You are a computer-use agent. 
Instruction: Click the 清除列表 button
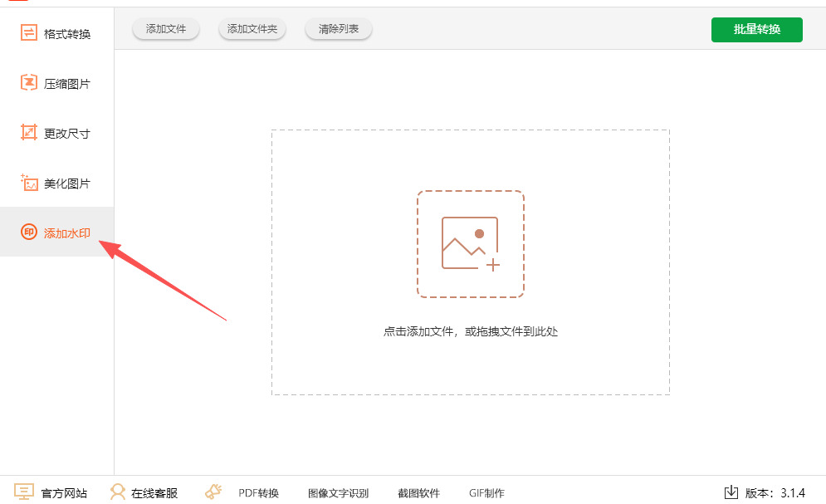coord(339,29)
